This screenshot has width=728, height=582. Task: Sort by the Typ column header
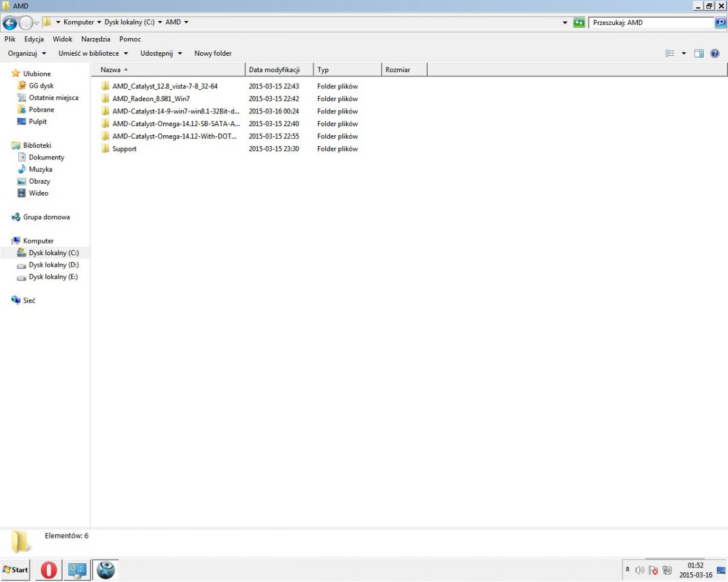click(x=348, y=70)
